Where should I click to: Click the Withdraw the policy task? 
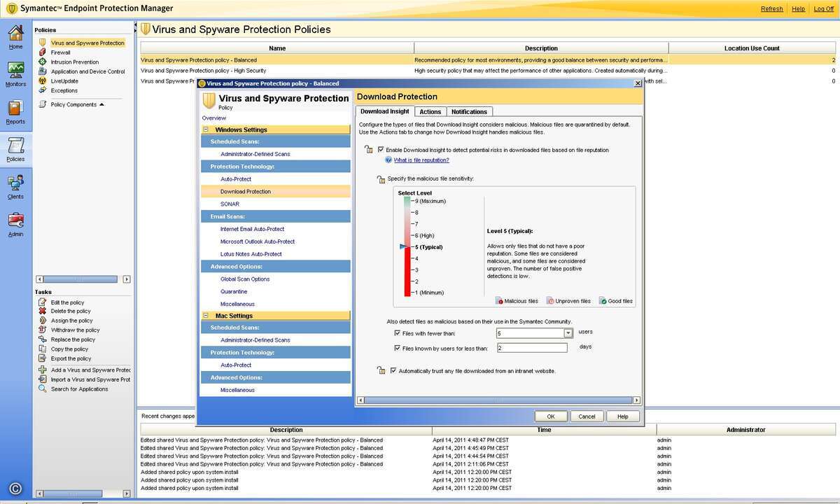[75, 330]
